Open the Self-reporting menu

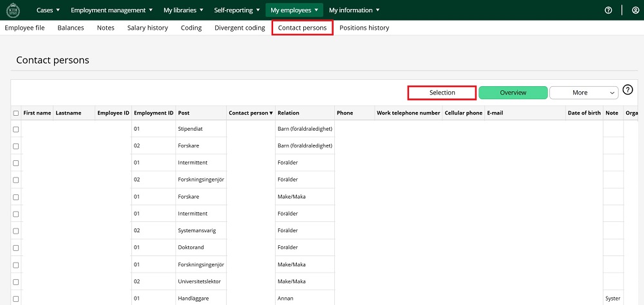tap(238, 10)
